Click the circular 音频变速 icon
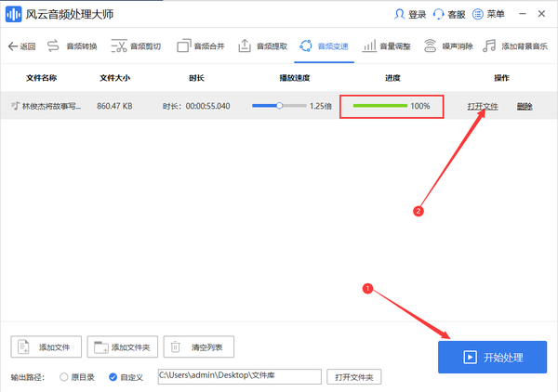Viewport: 558px width, 392px height. 306,46
